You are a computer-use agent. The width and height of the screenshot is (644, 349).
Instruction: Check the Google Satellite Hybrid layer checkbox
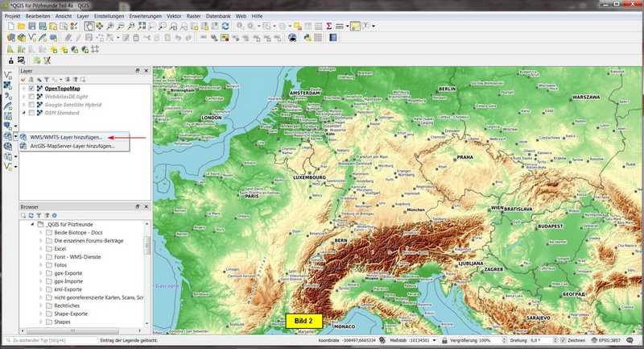[31, 105]
